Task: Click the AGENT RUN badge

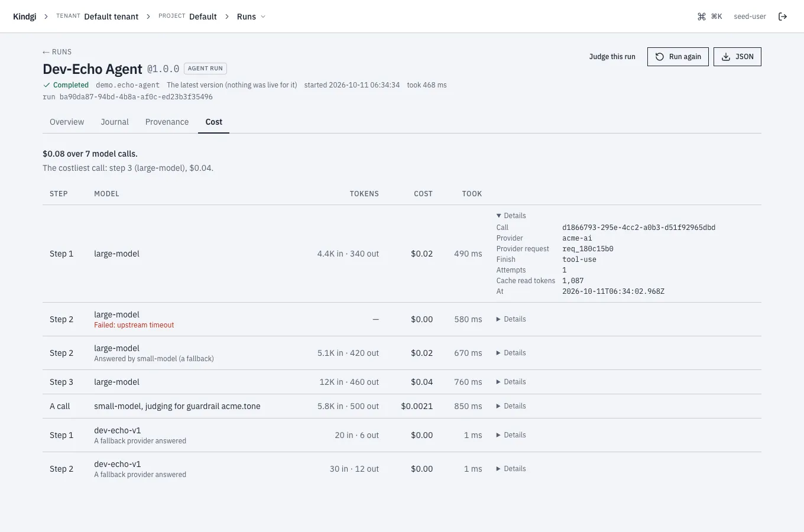Action: click(205, 69)
